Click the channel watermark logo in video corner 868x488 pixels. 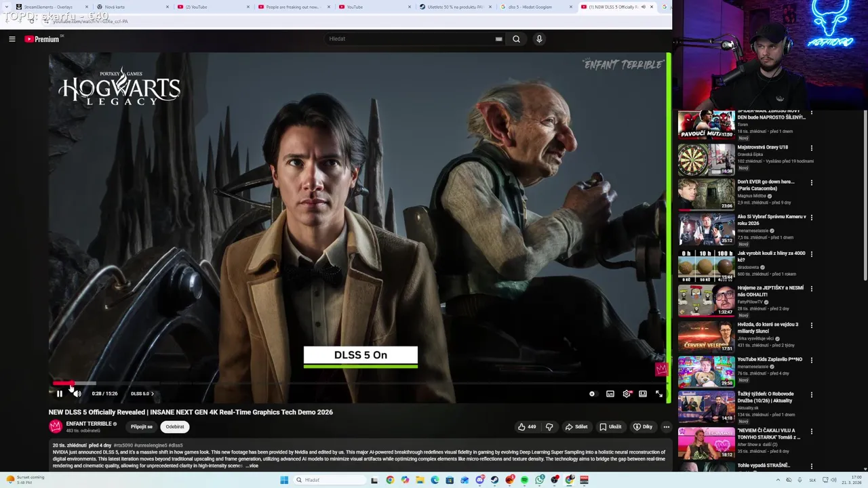661,369
